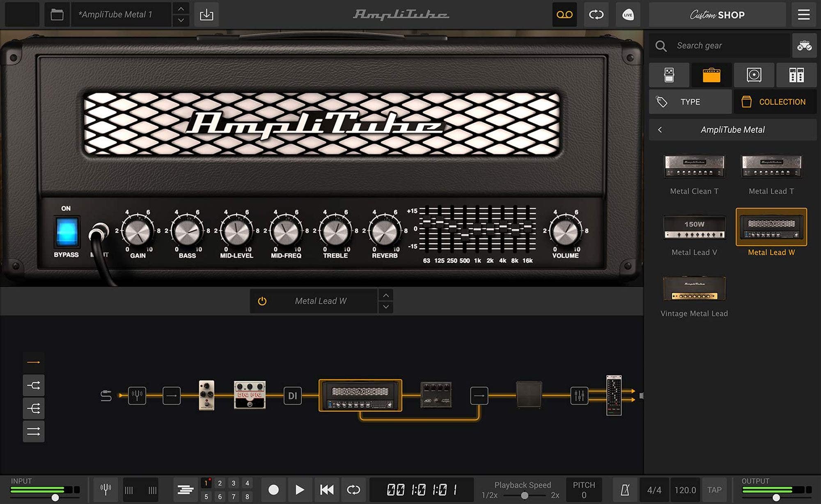Show rack effects gear category
This screenshot has height=504, width=821.
pos(796,75)
